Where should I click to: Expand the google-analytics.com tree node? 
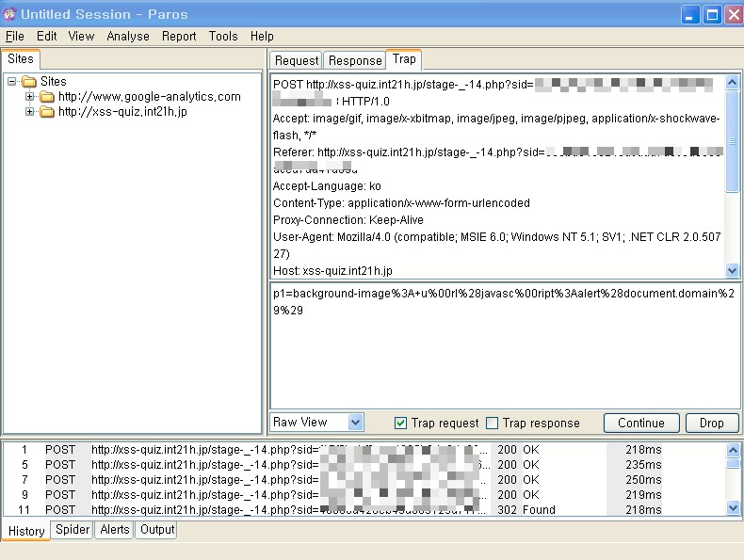(30, 97)
